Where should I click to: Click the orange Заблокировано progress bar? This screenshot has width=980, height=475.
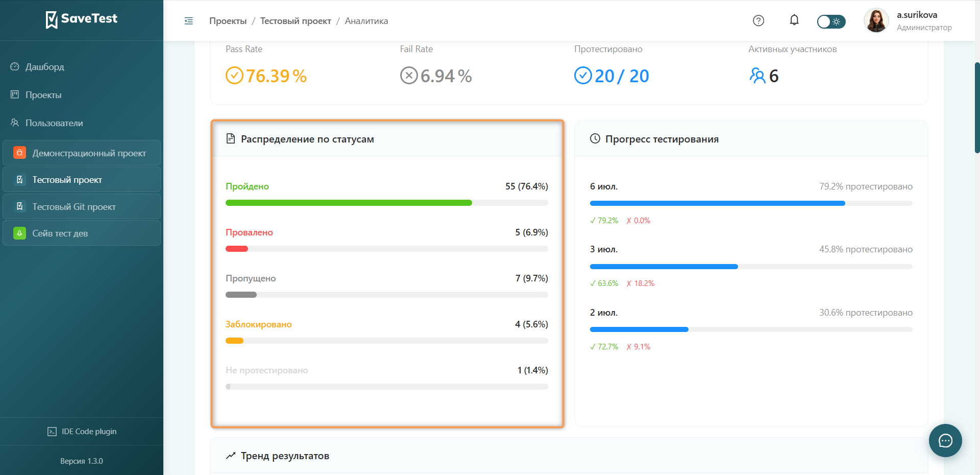(x=235, y=341)
